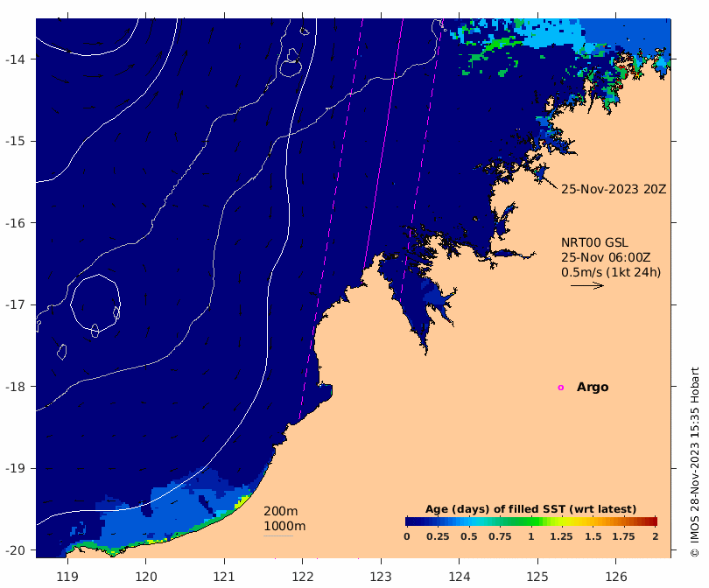Click the '122' longitude axis label

coord(303,577)
